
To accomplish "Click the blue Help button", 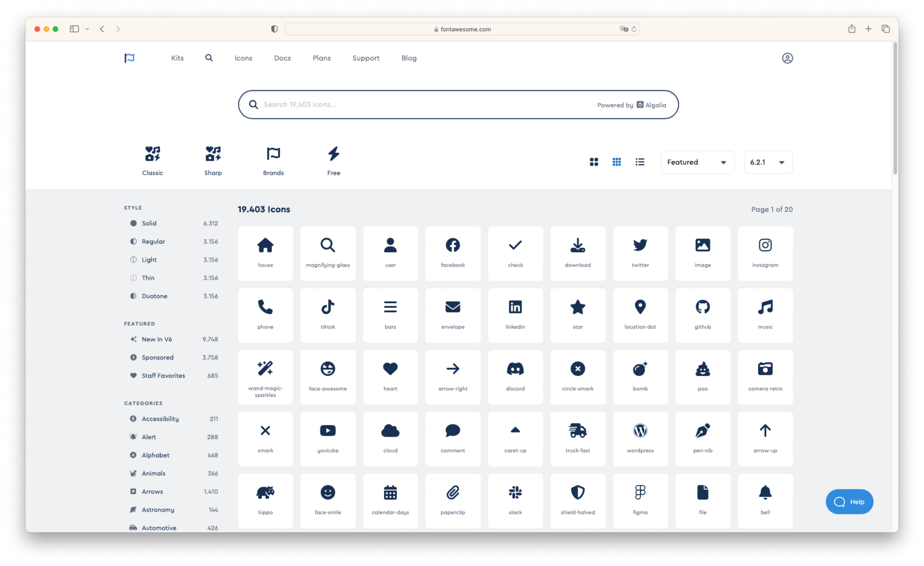I will [x=849, y=502].
